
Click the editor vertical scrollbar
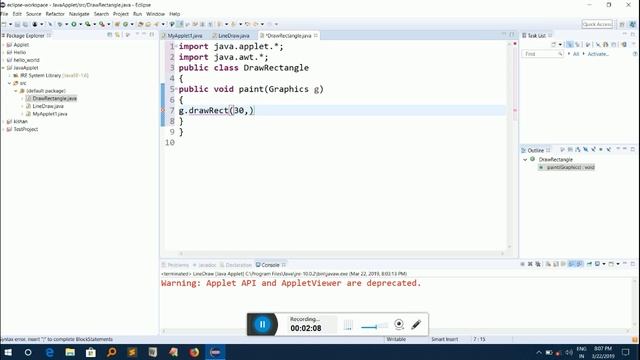509,145
